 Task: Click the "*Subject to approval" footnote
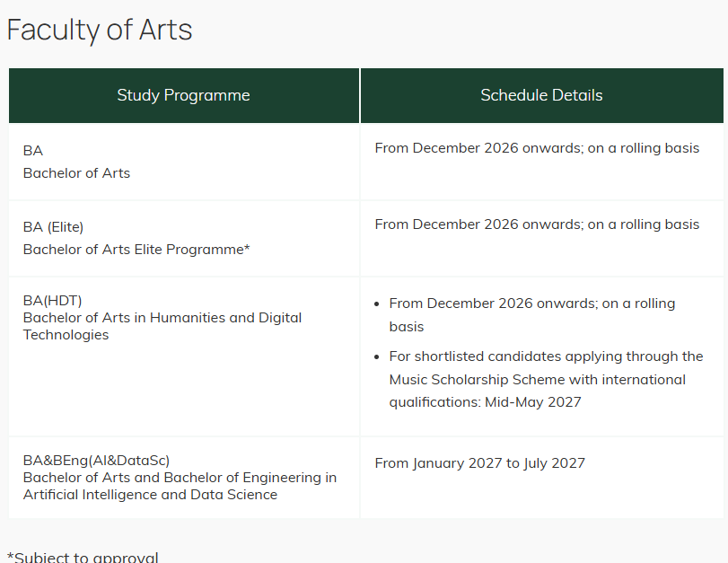[x=83, y=557]
